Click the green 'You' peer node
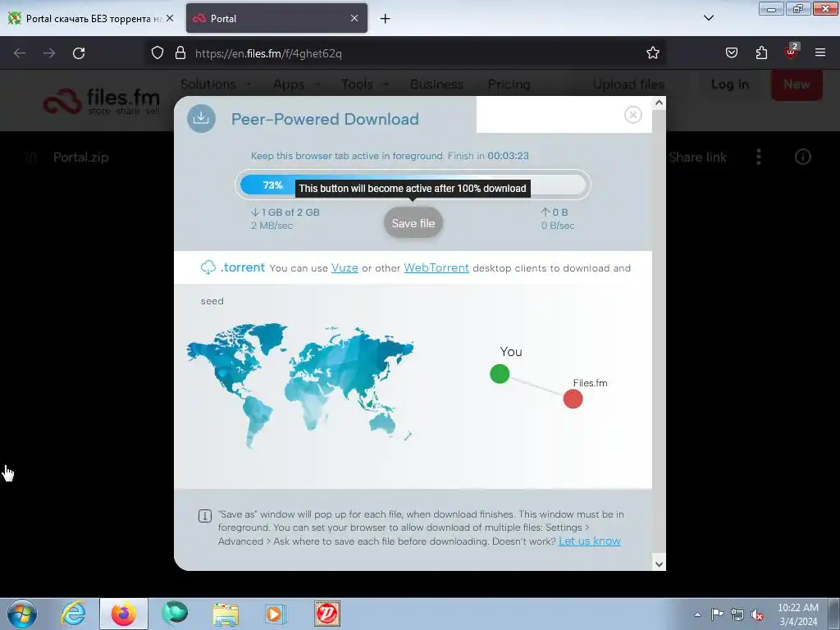This screenshot has height=630, width=840. click(x=500, y=374)
